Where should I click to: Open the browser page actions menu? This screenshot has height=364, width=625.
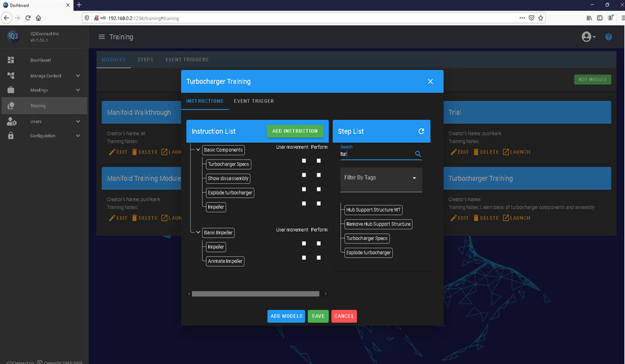click(521, 18)
